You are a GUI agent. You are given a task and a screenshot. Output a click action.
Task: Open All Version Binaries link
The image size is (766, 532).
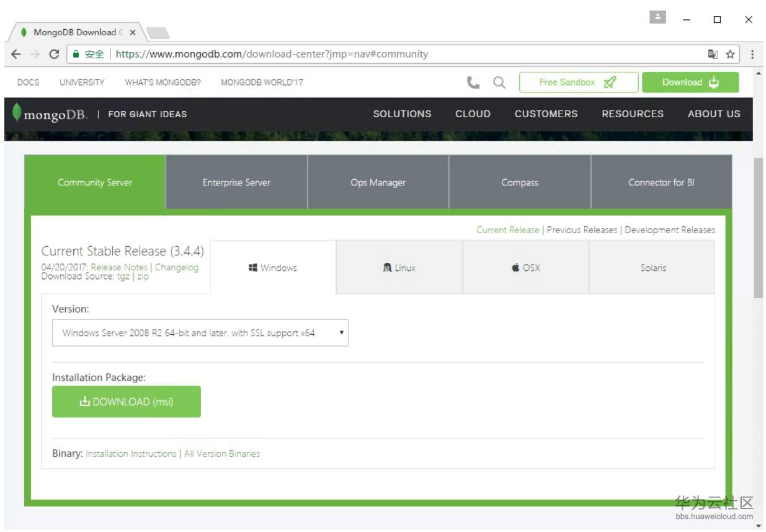click(x=222, y=454)
